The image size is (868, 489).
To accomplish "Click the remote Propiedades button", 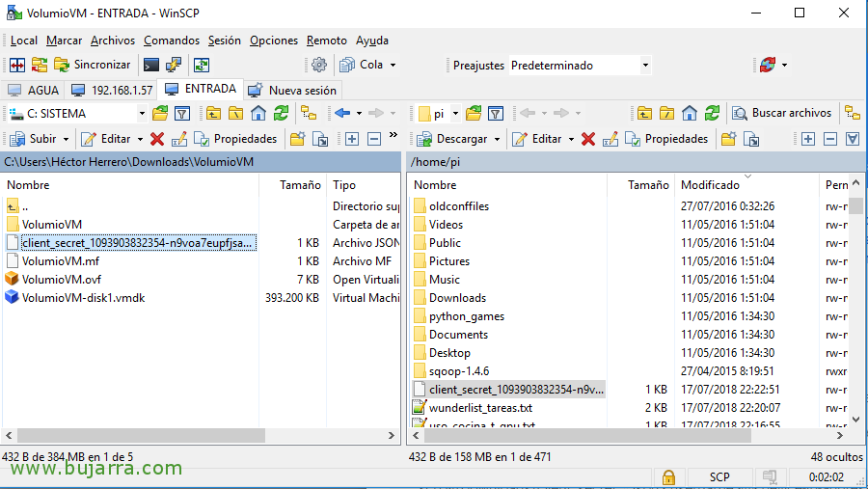I will [666, 139].
